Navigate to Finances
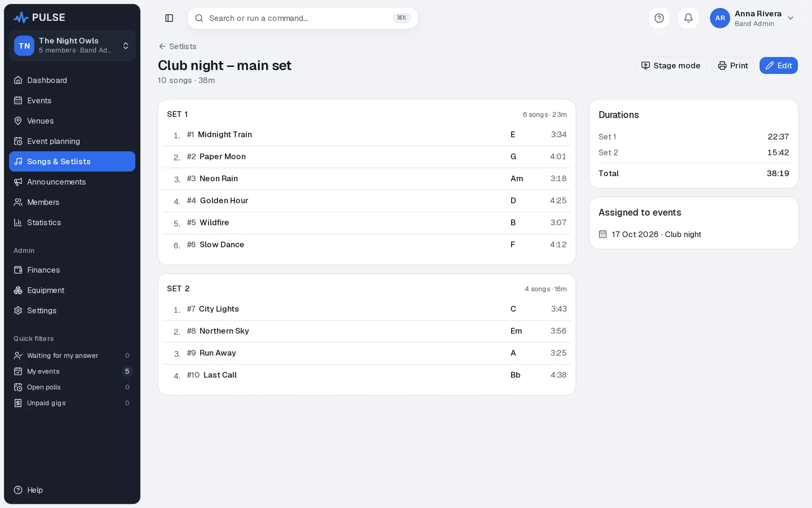812x508 pixels. point(72,270)
